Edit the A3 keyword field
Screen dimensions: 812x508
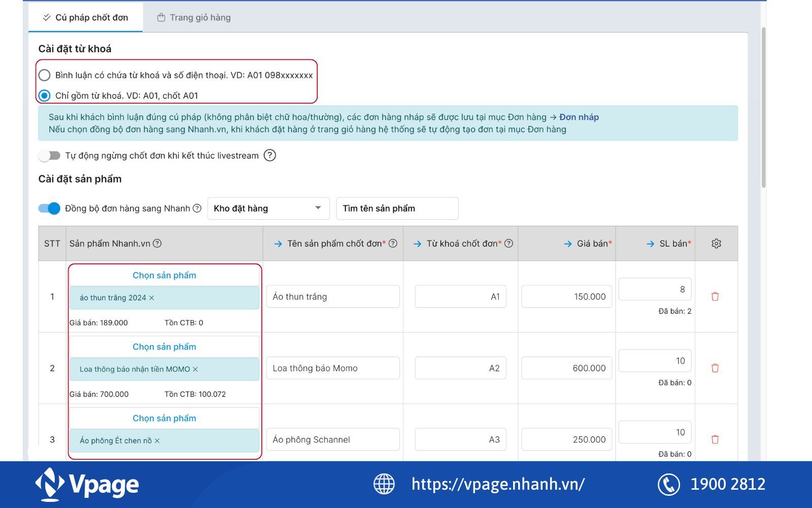(x=460, y=440)
